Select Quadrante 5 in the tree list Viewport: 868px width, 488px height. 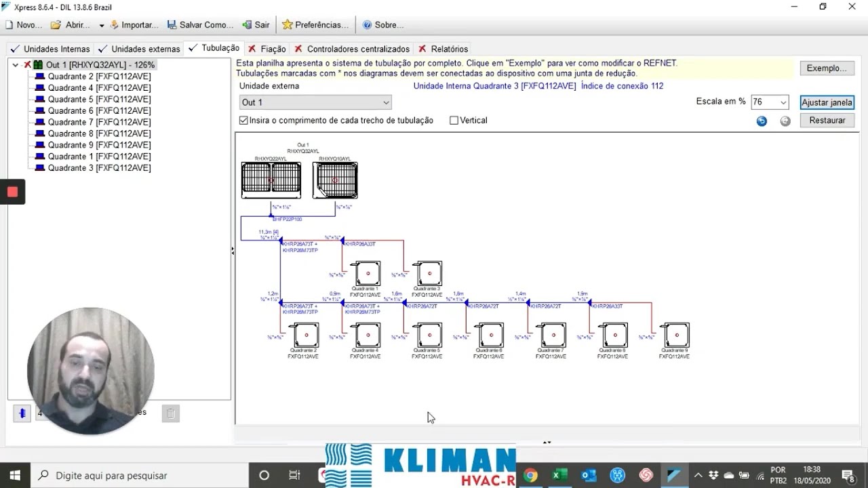tap(99, 99)
